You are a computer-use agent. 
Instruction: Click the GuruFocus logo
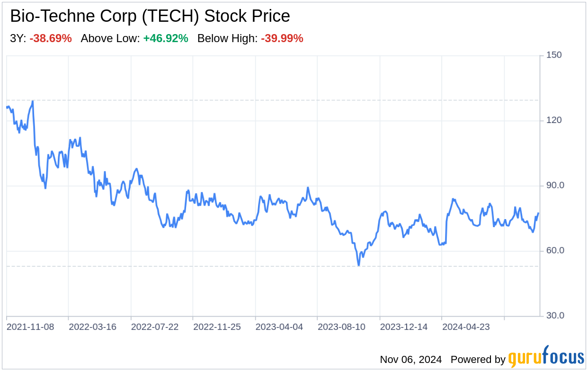546,357
